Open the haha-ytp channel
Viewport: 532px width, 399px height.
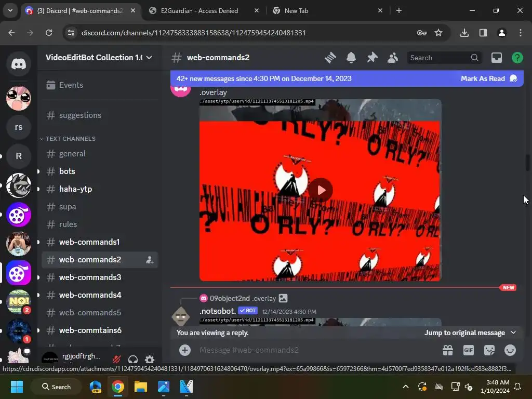(100, 189)
